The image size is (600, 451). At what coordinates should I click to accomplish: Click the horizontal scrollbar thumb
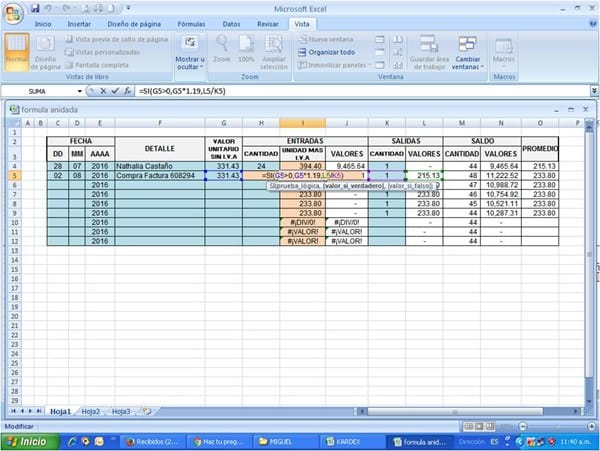pyautogui.click(x=455, y=412)
